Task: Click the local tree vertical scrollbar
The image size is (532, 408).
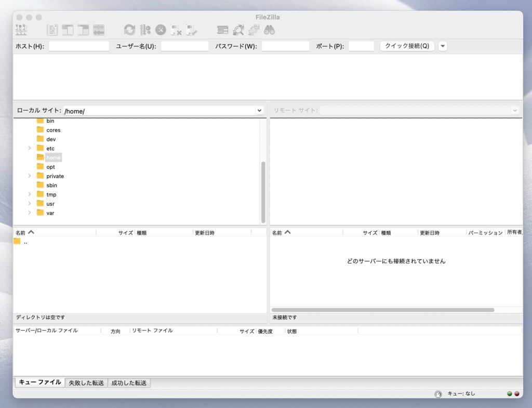Action: (263, 192)
